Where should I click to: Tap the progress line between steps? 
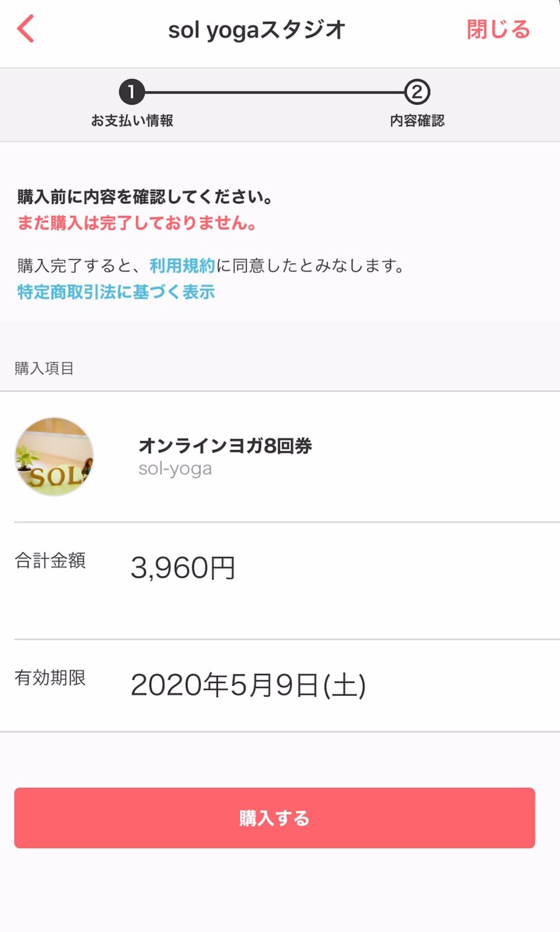(x=273, y=92)
